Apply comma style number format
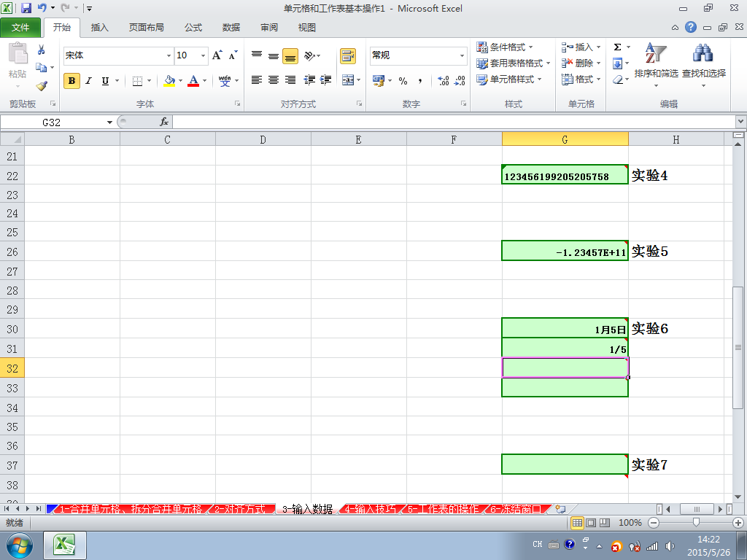This screenshot has width=747, height=560. pyautogui.click(x=419, y=81)
